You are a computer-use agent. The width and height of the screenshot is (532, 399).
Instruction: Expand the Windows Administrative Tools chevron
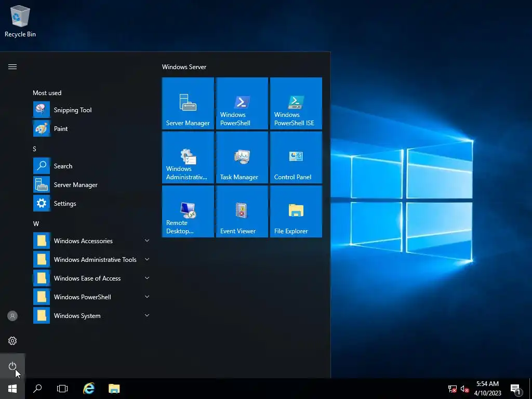[x=147, y=259]
